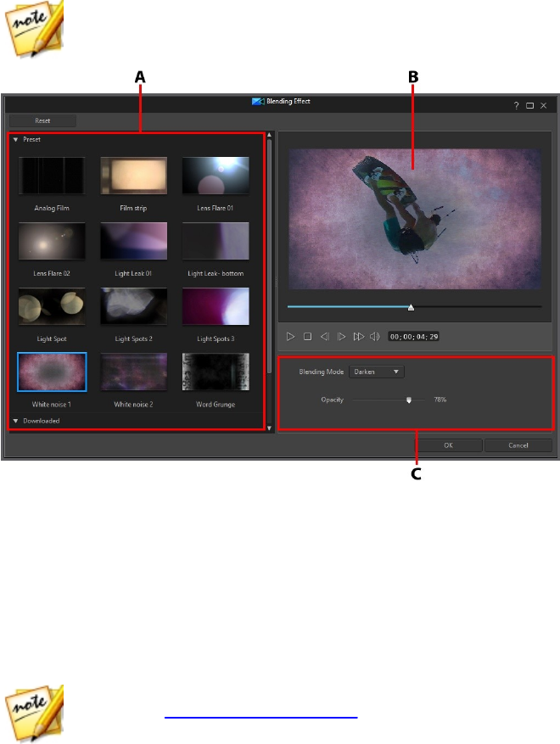Select the Light Leak- bottom preset
Viewport: 560px width, 744px height.
[216, 241]
